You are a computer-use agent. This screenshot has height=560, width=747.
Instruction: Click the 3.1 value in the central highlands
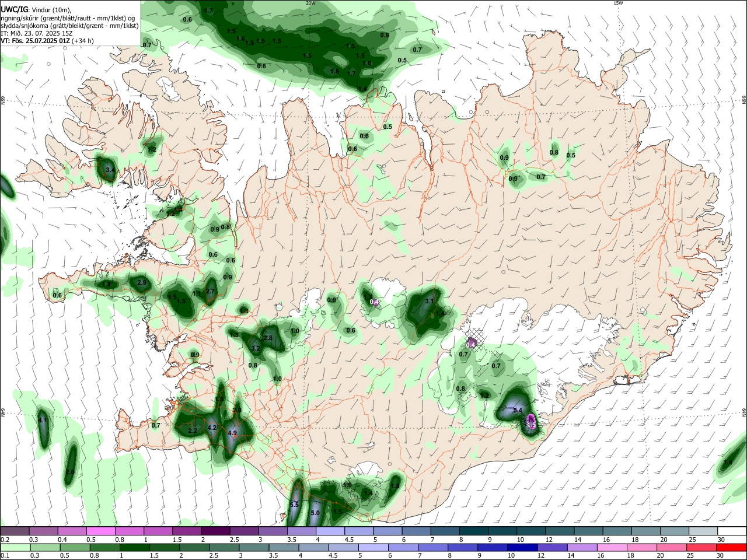430,301
